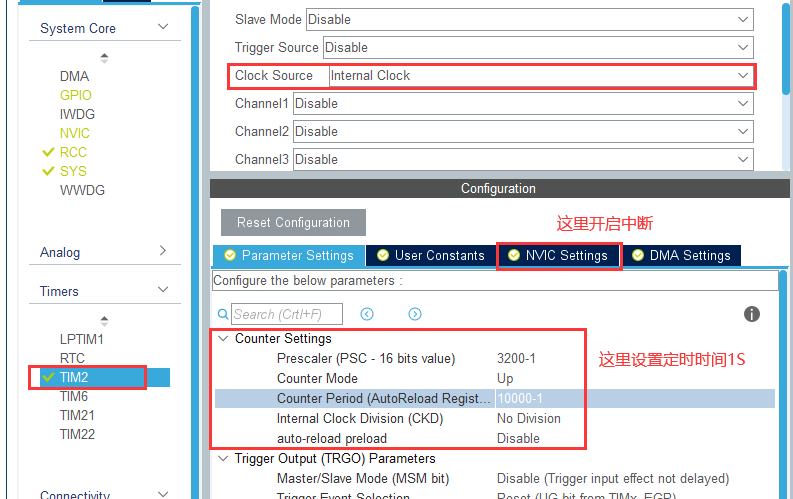Switch to Parameter Settings tab
This screenshot has width=793, height=499.
click(x=289, y=255)
